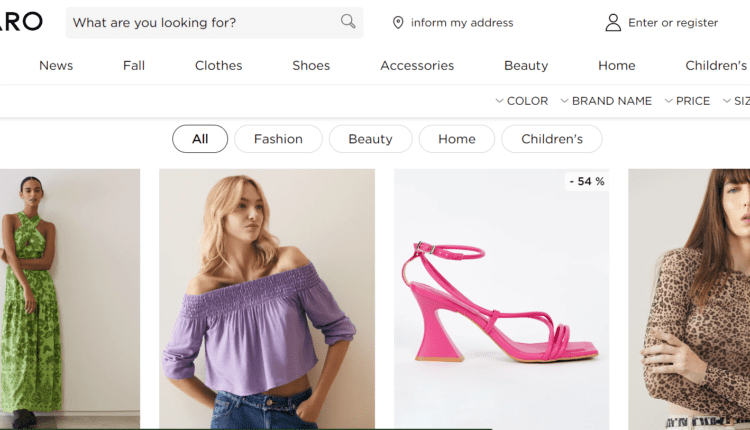The height and width of the screenshot is (430, 750).
Task: Open the pink strappy heeled sandal product
Action: 501,300
